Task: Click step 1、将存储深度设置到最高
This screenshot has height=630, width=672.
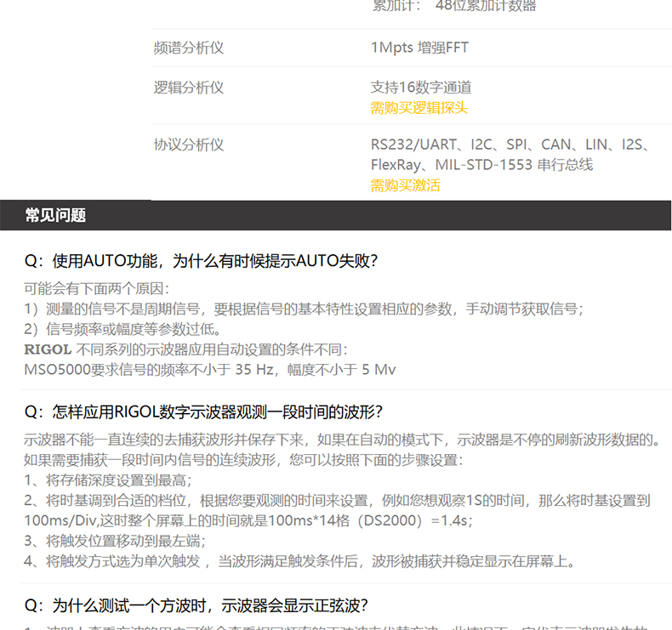Action: [x=107, y=480]
